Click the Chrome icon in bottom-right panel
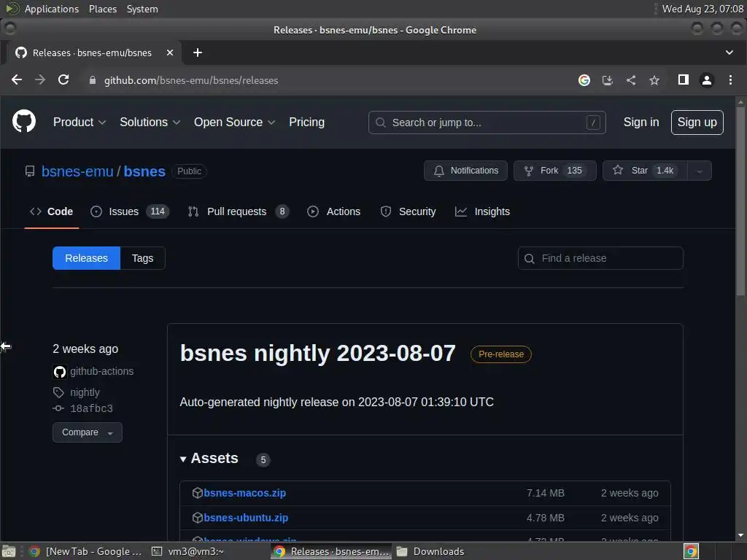 (x=691, y=551)
